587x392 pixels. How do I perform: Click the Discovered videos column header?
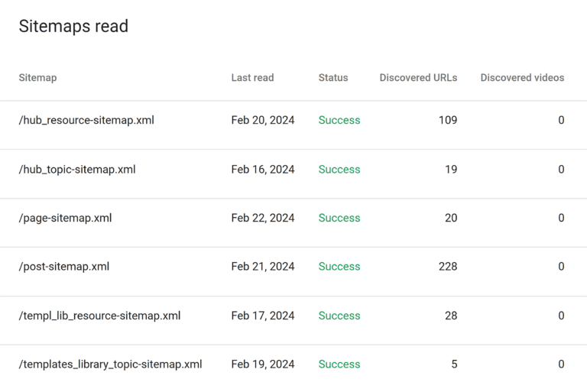click(x=522, y=77)
